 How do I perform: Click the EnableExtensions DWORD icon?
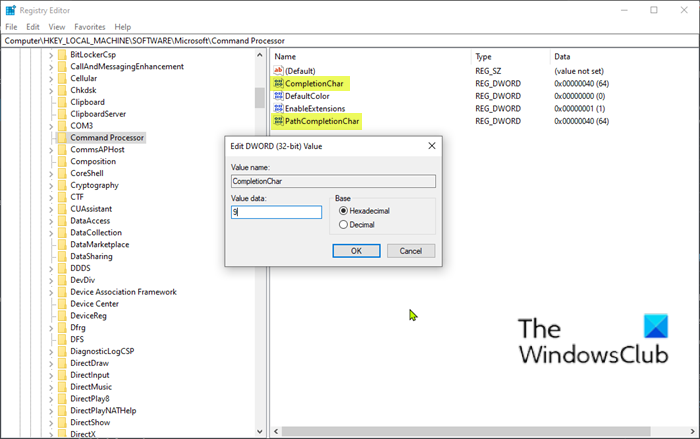279,108
